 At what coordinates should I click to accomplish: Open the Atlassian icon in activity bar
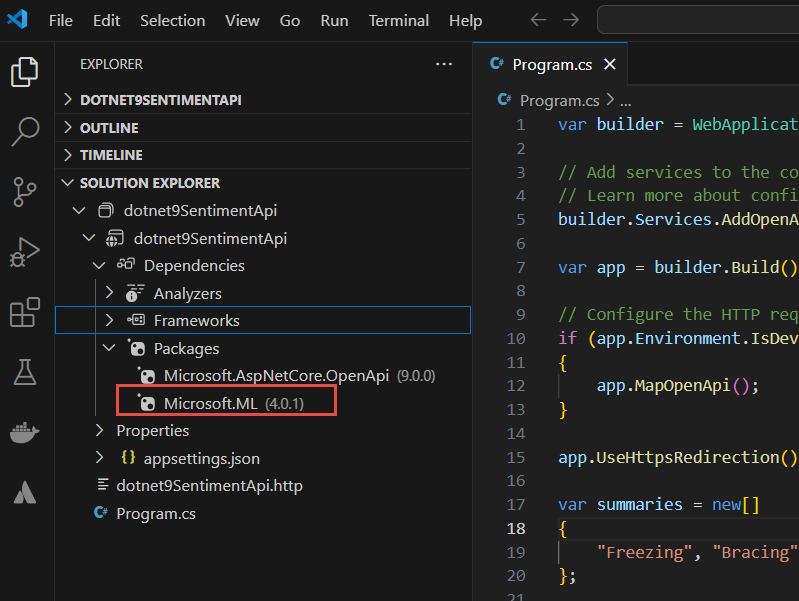(x=24, y=492)
